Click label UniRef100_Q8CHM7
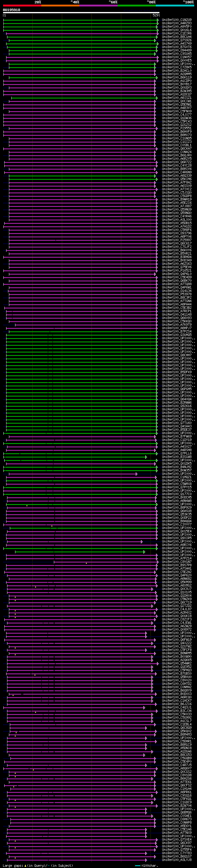Screen dimensions: 197x868 177,355
